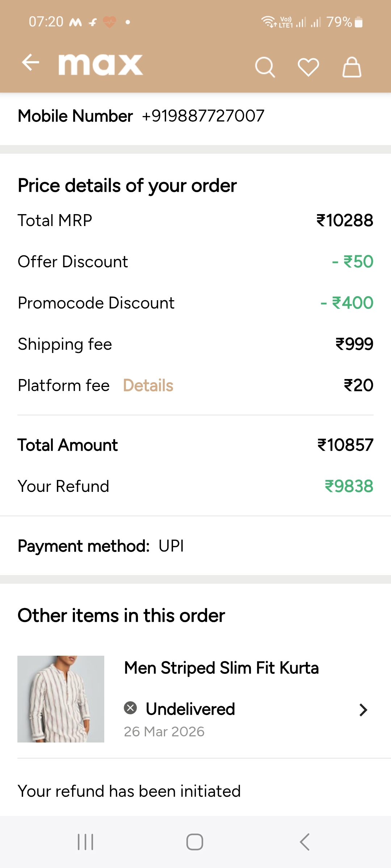The image size is (391, 868).
Task: Tap the Payment method UPI row
Action: tap(101, 546)
